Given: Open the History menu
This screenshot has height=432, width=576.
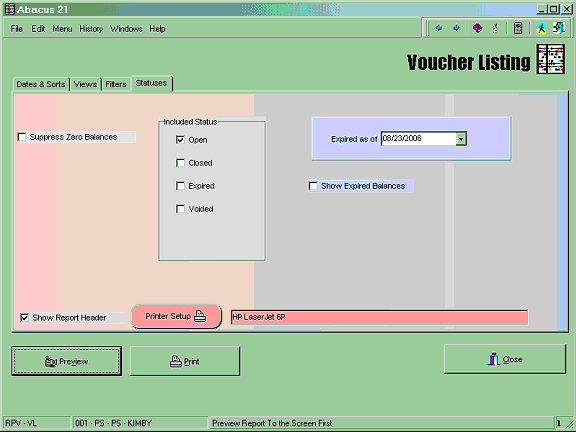Looking at the screenshot, I should [x=91, y=29].
